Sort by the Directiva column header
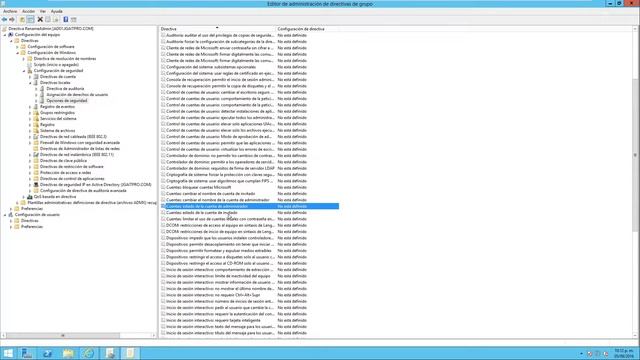This screenshot has height=360, width=640. [x=217, y=29]
